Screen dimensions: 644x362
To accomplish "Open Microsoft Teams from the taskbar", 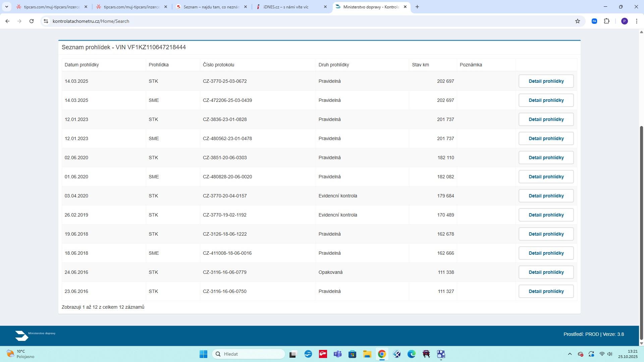I will point(337,354).
